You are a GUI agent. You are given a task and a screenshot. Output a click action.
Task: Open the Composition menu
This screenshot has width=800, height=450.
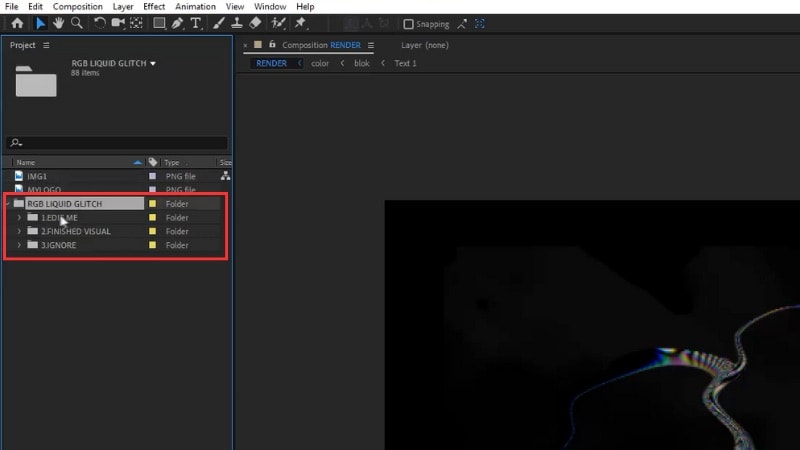[x=78, y=7]
